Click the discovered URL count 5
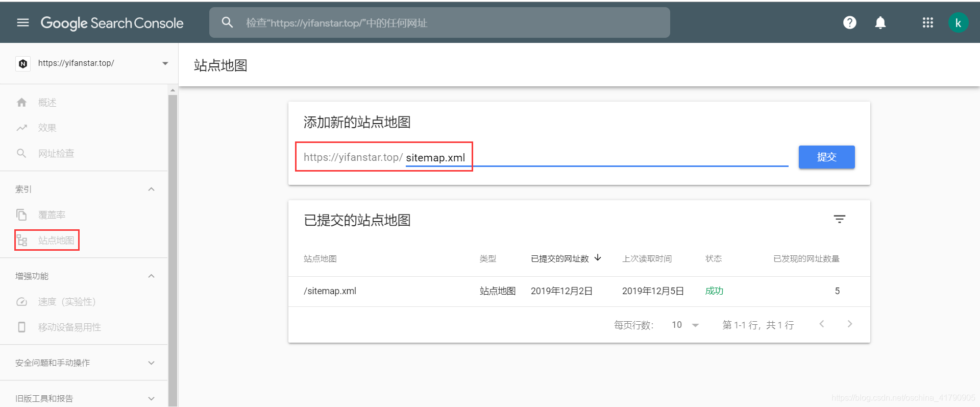The image size is (980, 407). click(x=837, y=291)
